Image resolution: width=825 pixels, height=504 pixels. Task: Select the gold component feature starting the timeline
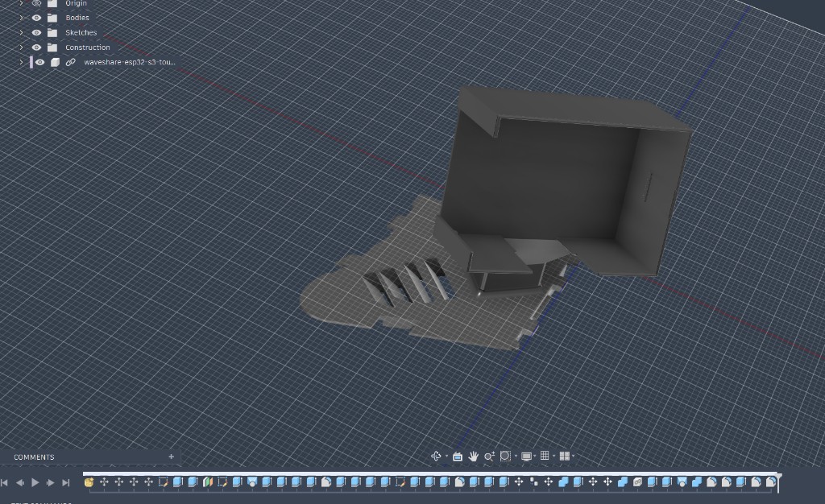coord(89,482)
